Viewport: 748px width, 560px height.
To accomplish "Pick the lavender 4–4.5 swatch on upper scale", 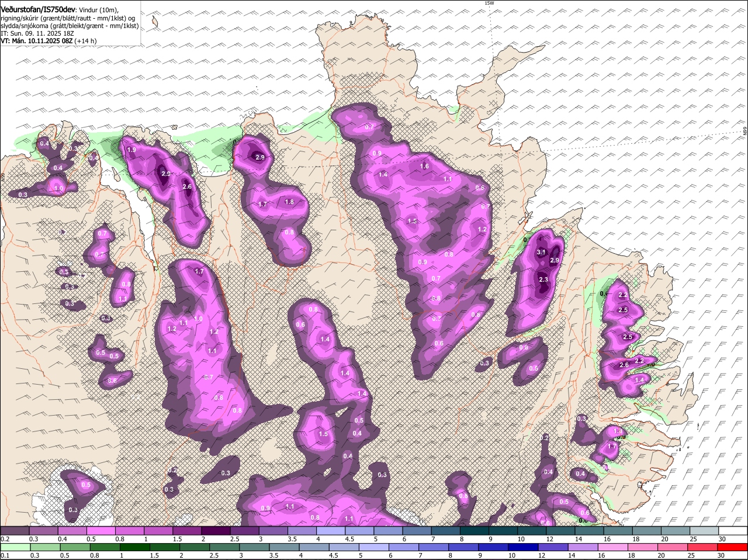I will point(332,530).
